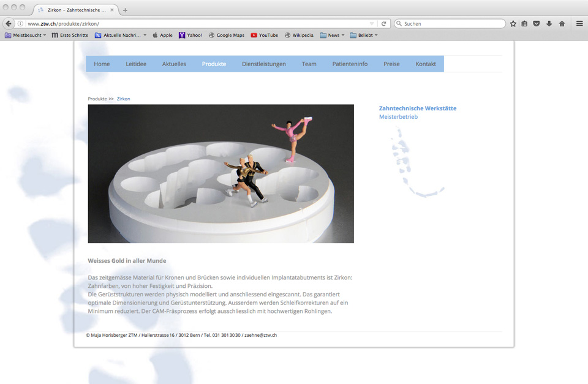Go to the Home menu item

(102, 64)
